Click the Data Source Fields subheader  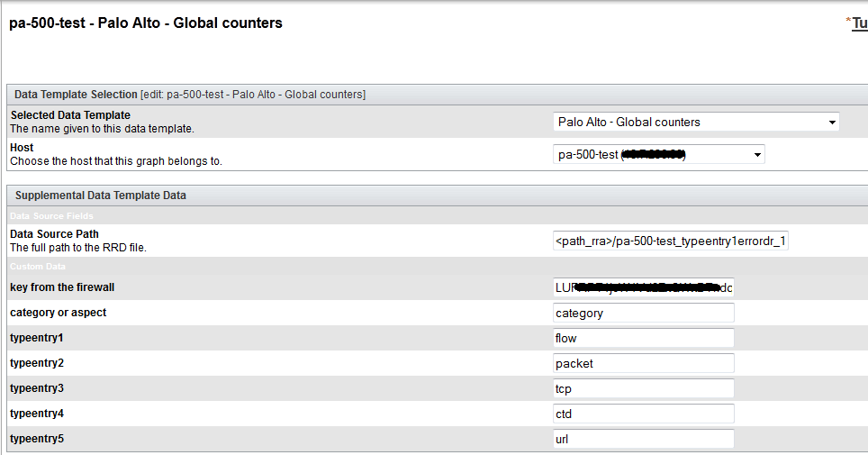click(51, 216)
